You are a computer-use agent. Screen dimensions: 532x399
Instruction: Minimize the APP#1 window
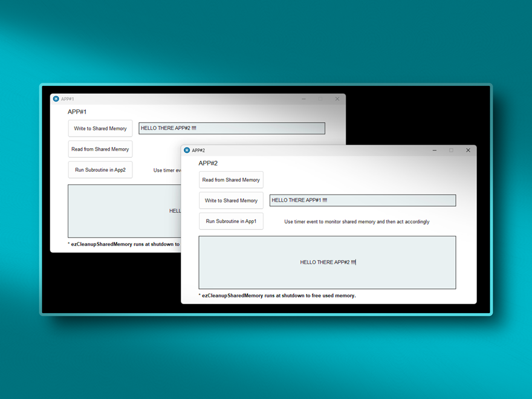303,99
